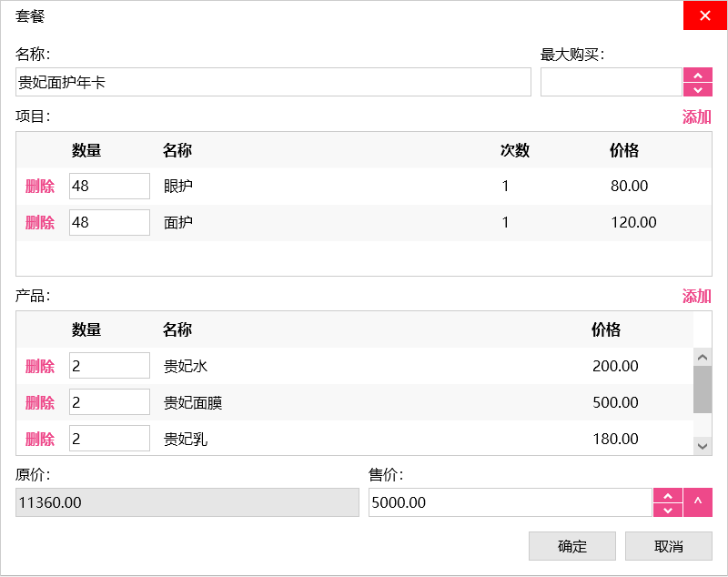The height and width of the screenshot is (577, 728).
Task: Delete the 眼护 item row
Action: pos(40,187)
